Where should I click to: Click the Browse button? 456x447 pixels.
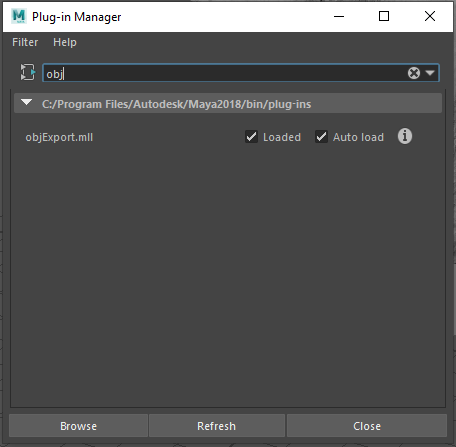click(x=78, y=426)
